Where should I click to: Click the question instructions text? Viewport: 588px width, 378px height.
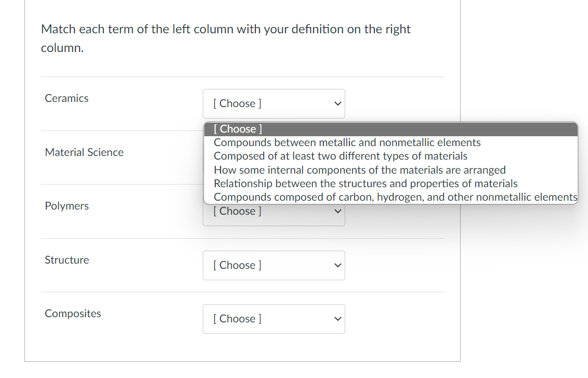(226, 38)
